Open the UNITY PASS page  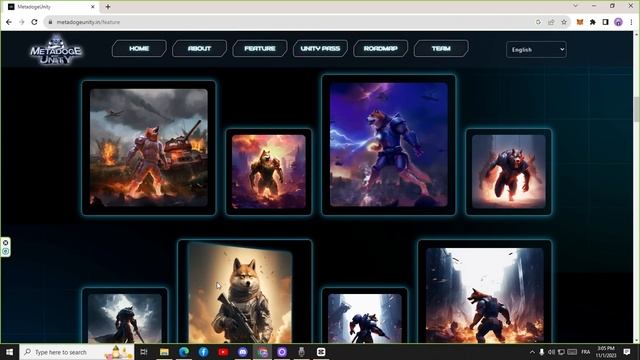click(320, 49)
